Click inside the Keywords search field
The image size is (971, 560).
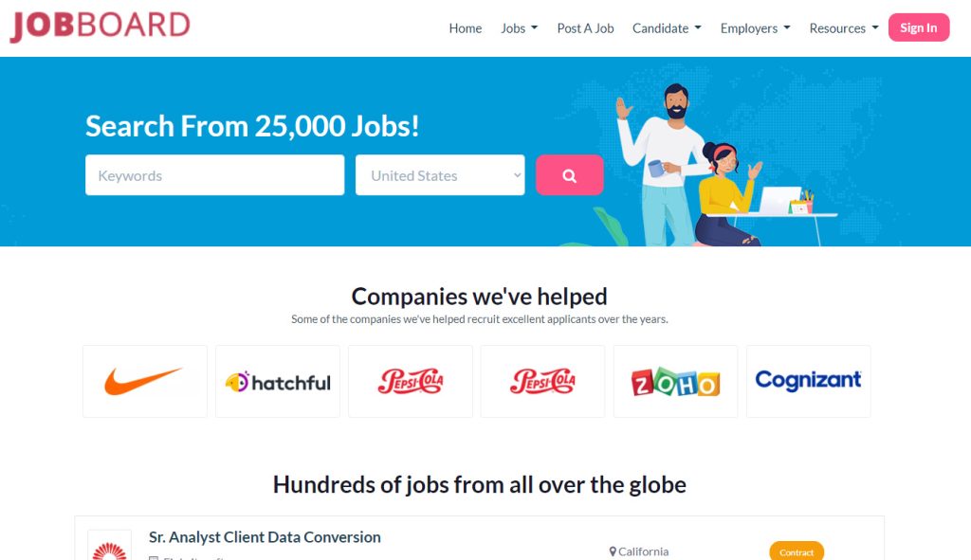214,174
